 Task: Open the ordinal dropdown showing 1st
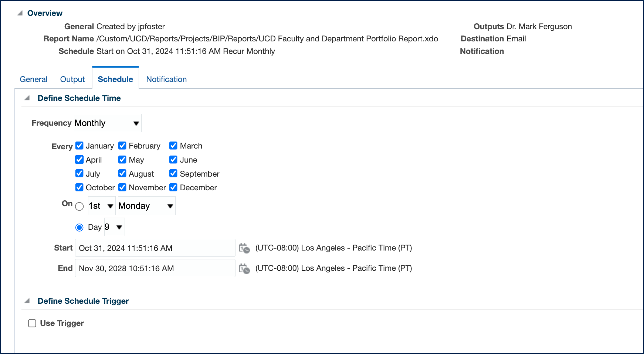pyautogui.click(x=101, y=206)
